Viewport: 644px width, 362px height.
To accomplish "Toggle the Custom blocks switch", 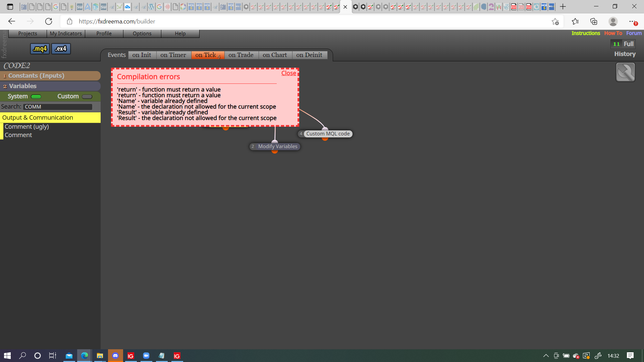I will pyautogui.click(x=87, y=97).
